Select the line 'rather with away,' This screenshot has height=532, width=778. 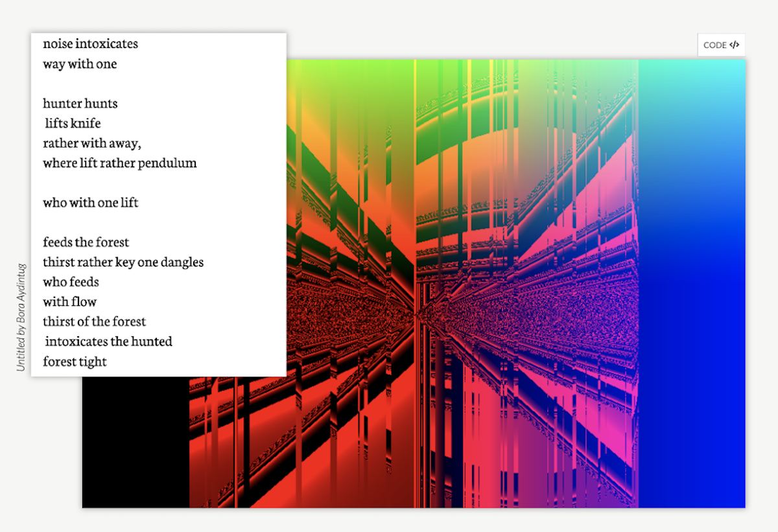point(91,143)
